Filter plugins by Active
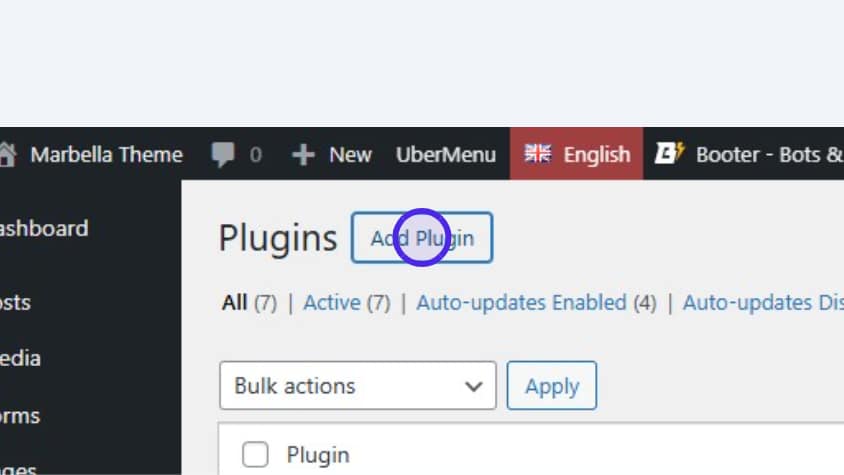 pos(331,302)
